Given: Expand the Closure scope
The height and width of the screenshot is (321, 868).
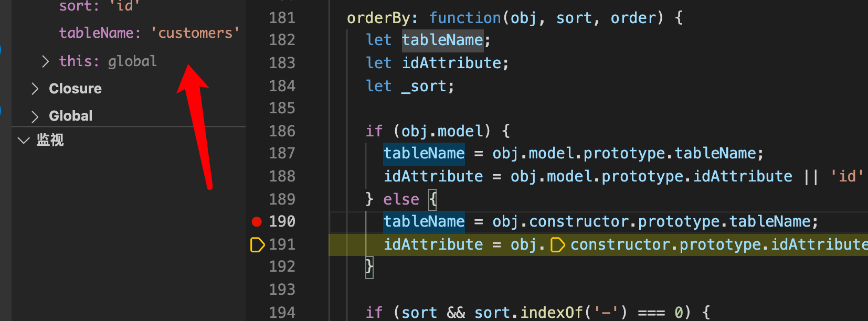Looking at the screenshot, I should (x=35, y=89).
